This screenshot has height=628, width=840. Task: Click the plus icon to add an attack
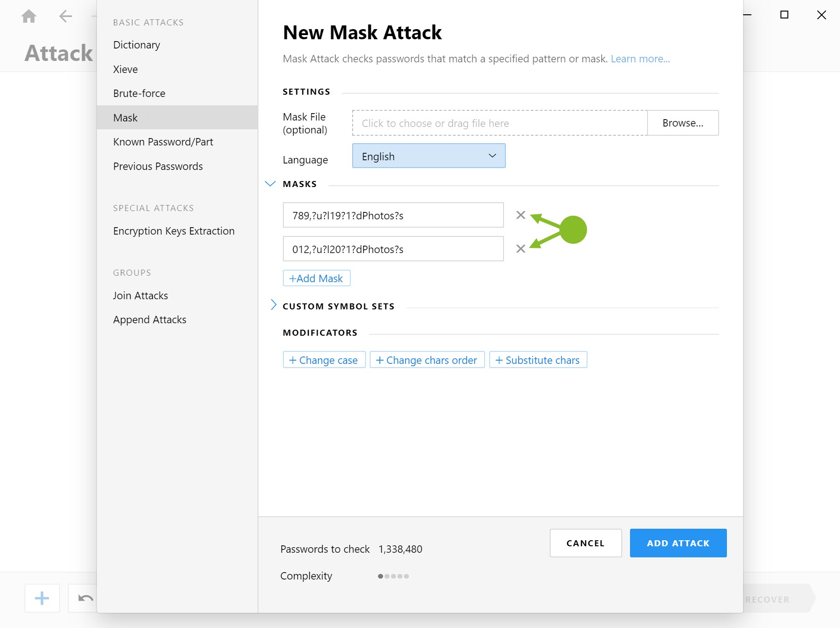(x=42, y=598)
